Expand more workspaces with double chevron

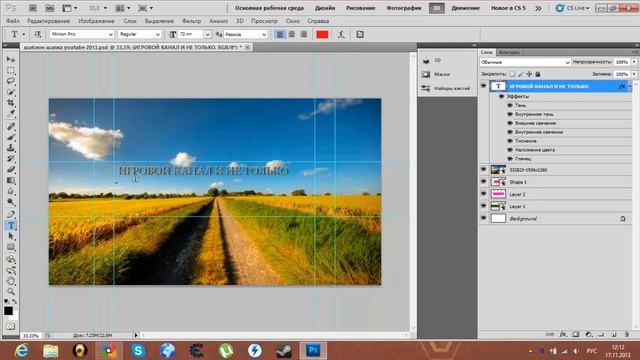538,8
